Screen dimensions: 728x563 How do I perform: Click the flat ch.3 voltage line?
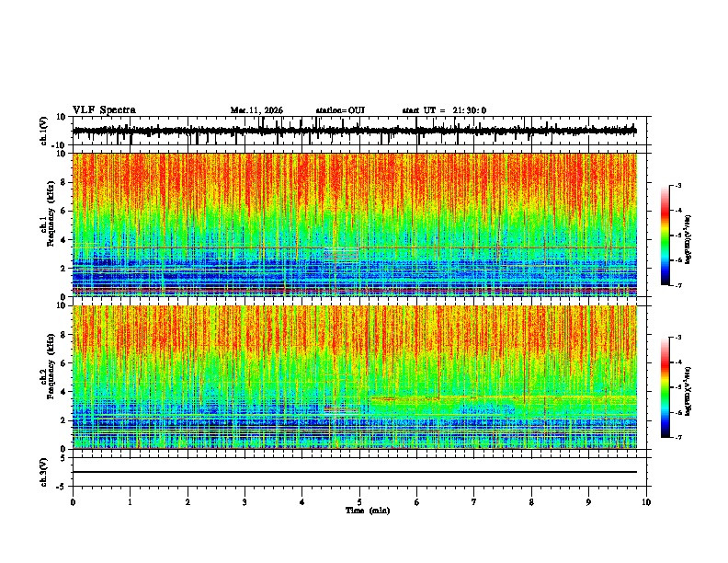354,472
